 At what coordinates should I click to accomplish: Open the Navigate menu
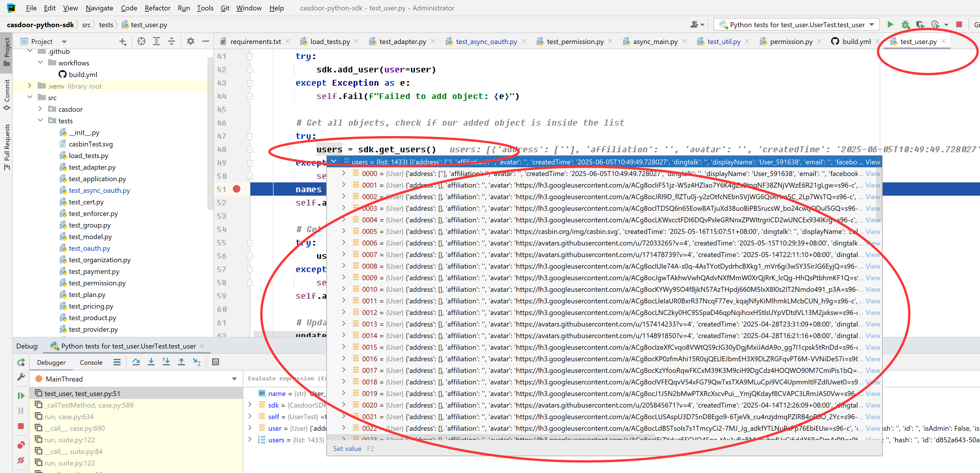point(99,8)
